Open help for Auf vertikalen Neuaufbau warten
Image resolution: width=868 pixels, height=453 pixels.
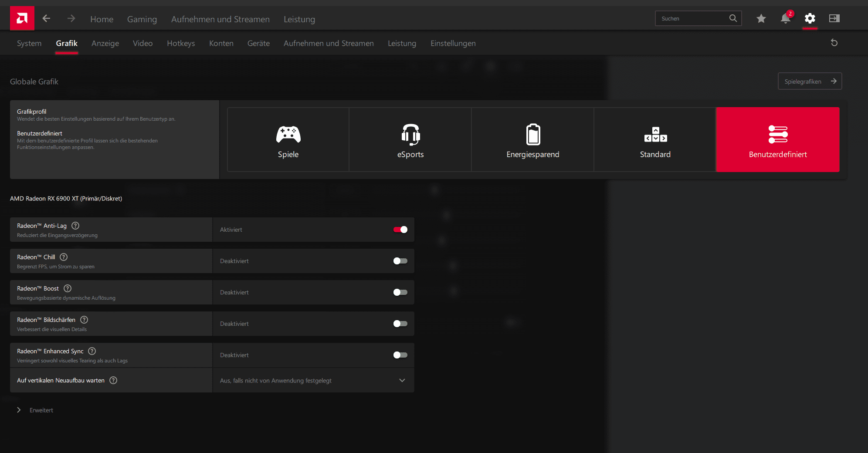[x=113, y=380]
